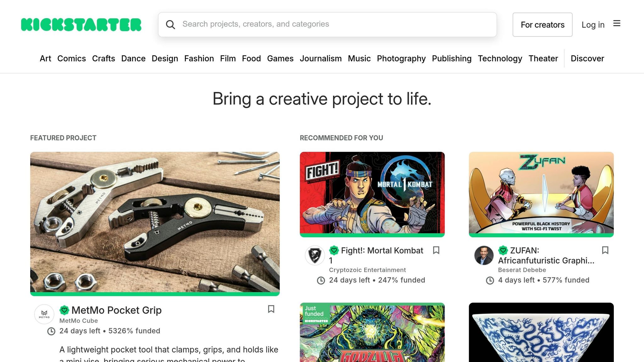The image size is (644, 362).
Task: Open the Discover menu
Action: pyautogui.click(x=587, y=58)
